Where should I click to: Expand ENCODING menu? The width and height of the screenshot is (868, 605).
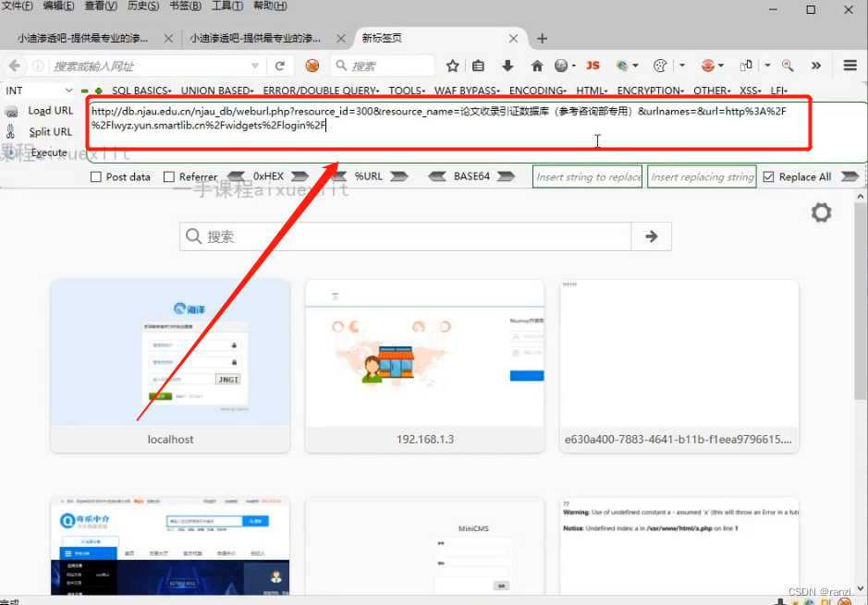point(538,91)
